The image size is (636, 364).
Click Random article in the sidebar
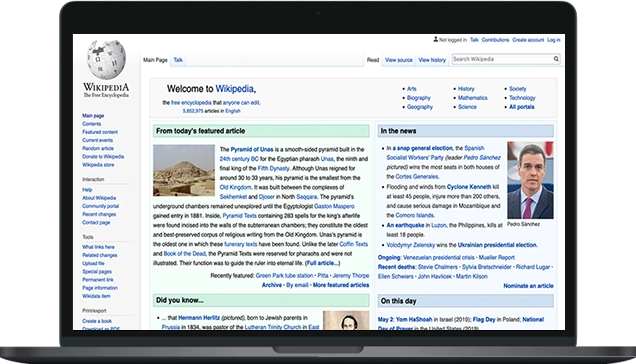click(98, 148)
